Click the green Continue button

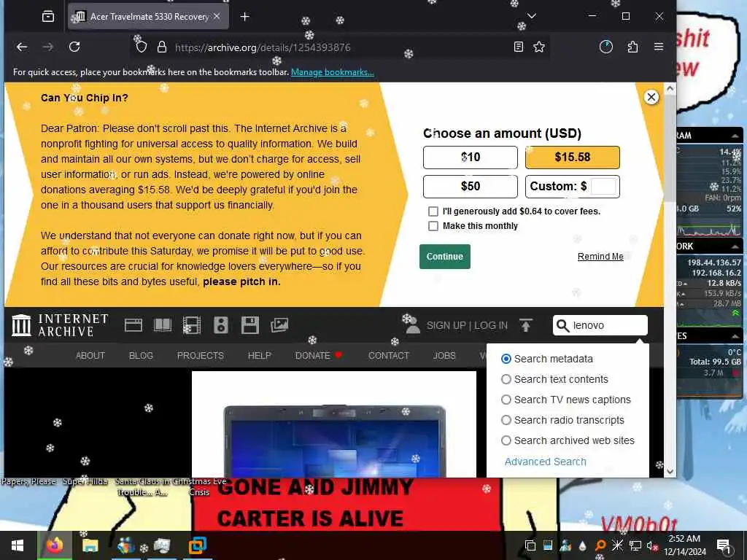(x=444, y=257)
